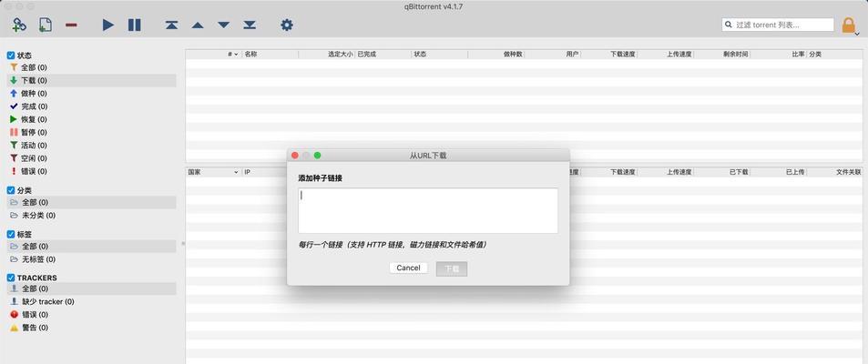This screenshot has height=364, width=868.
Task: Click the add torrent link toolbar icon
Action: point(19,25)
